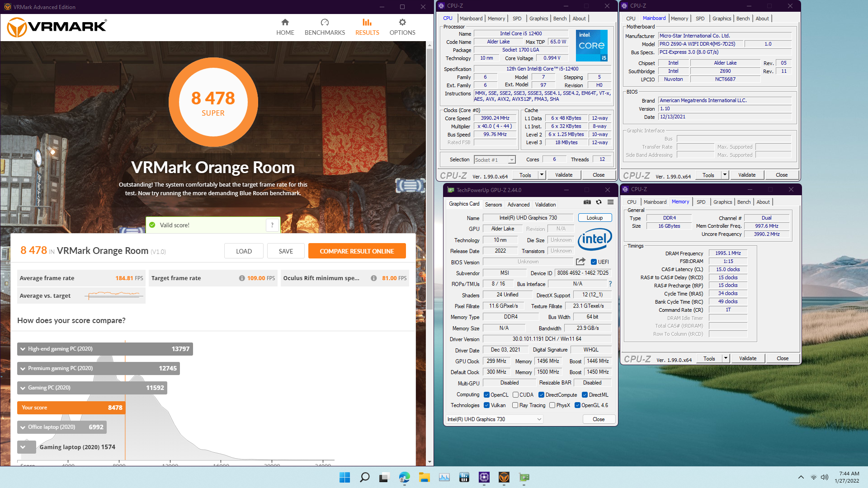Toggle the UEFI checkbox in GPU-Z
The image size is (868, 488).
(x=594, y=262)
